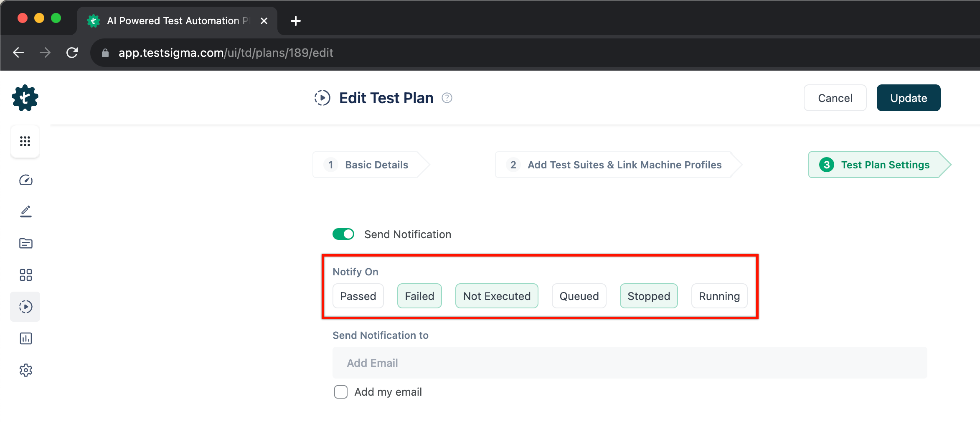This screenshot has width=980, height=422.
Task: Open the test development pencil icon
Action: tap(25, 211)
